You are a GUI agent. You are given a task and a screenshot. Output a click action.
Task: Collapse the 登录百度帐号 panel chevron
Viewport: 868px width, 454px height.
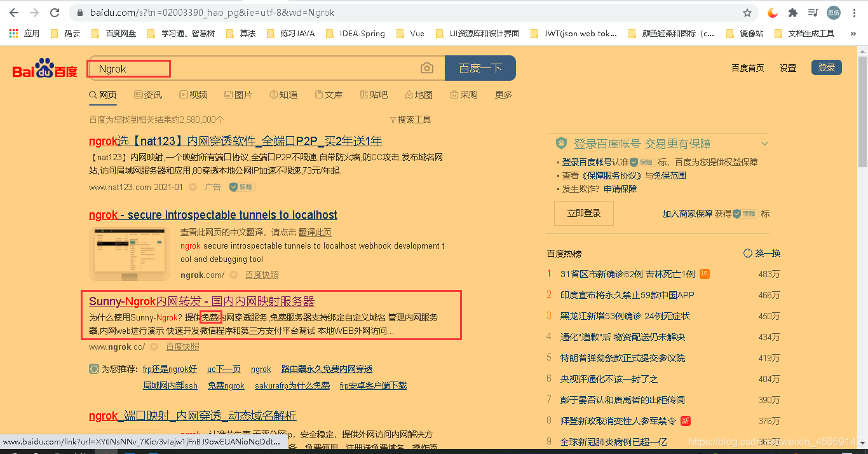click(764, 143)
